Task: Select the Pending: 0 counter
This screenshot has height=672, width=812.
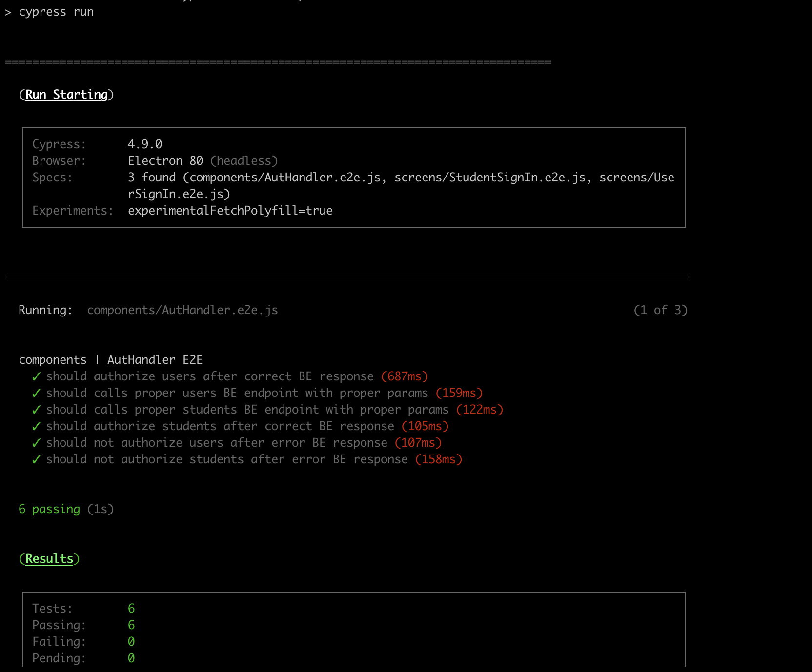Action: coord(131,658)
